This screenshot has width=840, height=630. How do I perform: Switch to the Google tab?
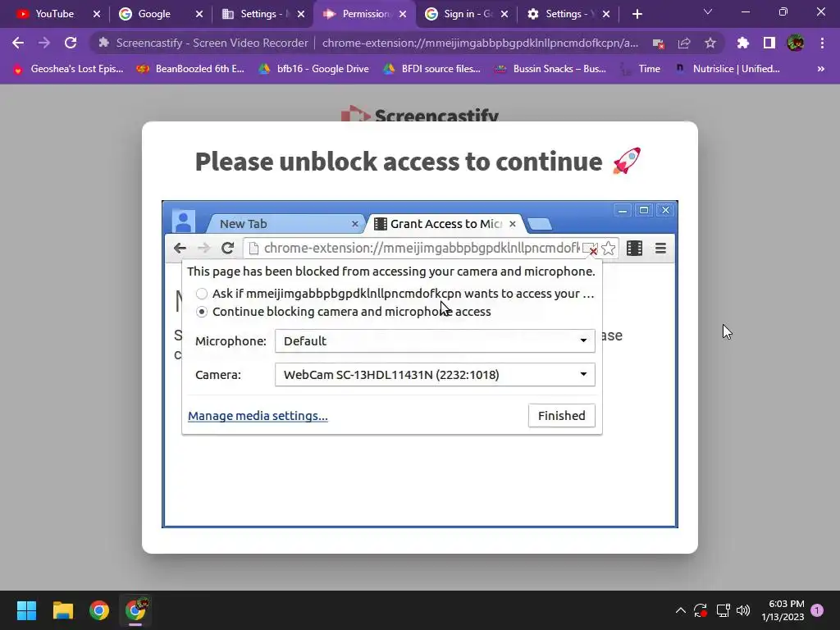coord(154,14)
